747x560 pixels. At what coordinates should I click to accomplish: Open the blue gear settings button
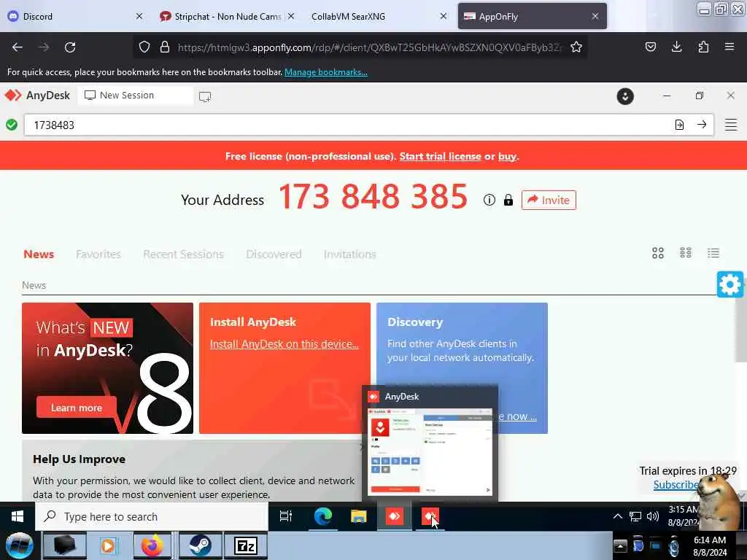point(729,284)
